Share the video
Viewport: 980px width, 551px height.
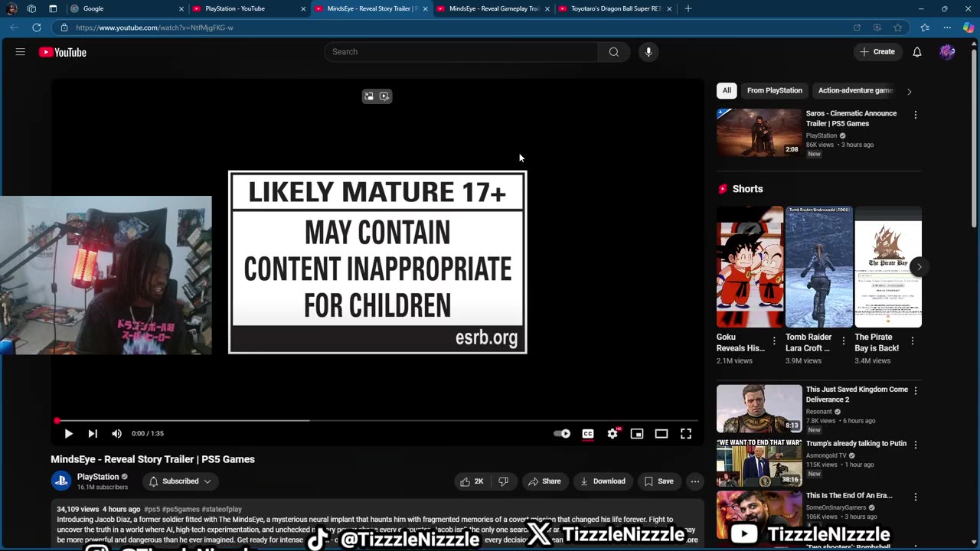pyautogui.click(x=545, y=481)
